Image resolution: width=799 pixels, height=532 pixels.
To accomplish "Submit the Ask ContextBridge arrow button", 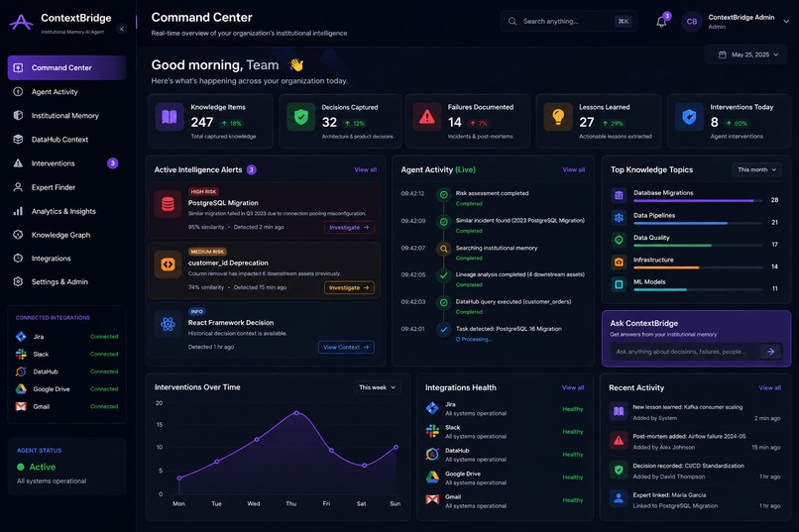I will click(770, 352).
